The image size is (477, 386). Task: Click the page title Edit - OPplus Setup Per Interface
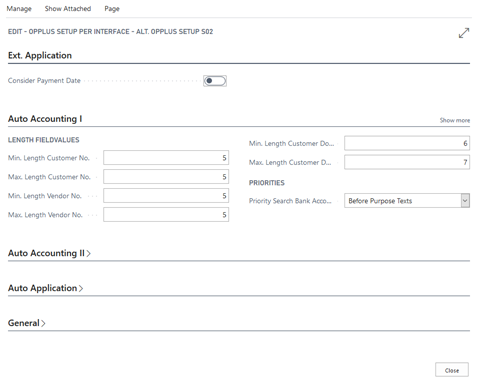[111, 32]
